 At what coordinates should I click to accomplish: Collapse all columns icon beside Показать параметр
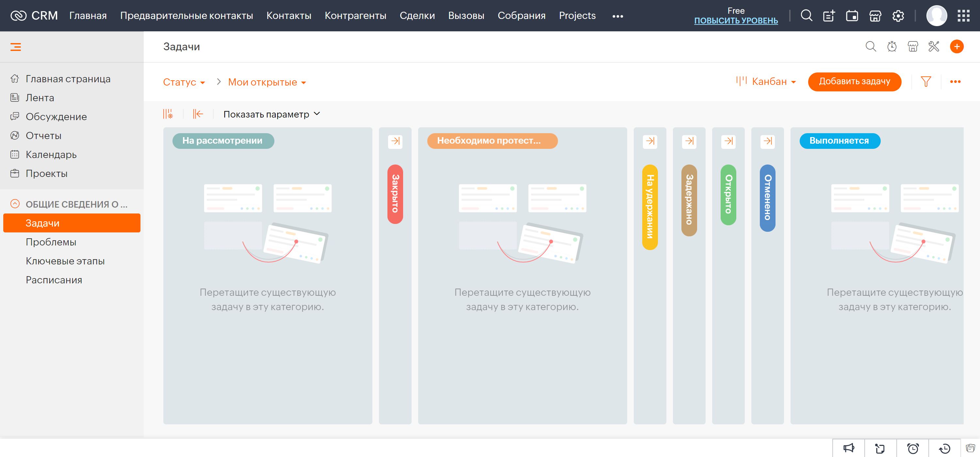coord(198,114)
